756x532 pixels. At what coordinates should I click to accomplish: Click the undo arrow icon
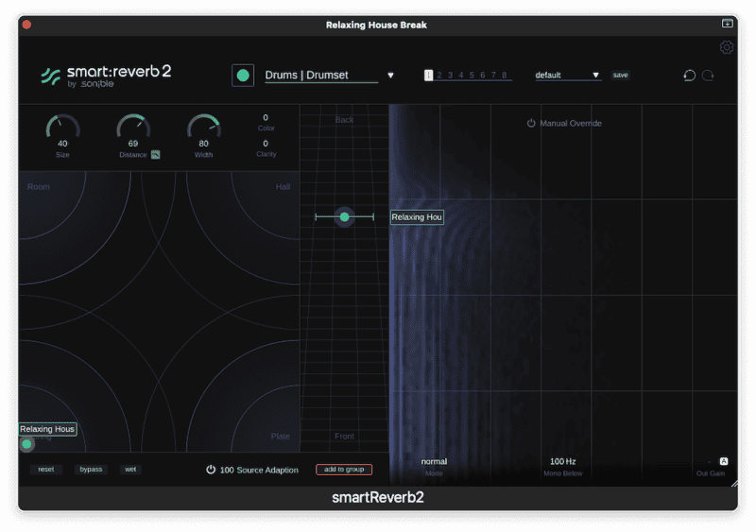(690, 76)
